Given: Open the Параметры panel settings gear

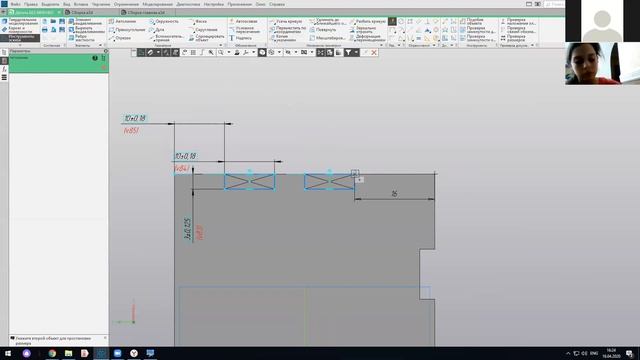Looking at the screenshot, I should coord(106,51).
